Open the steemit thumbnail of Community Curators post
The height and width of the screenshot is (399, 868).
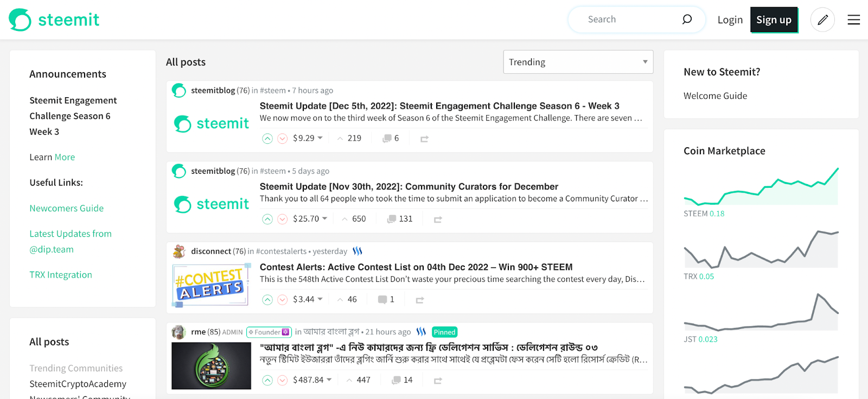[x=212, y=204]
